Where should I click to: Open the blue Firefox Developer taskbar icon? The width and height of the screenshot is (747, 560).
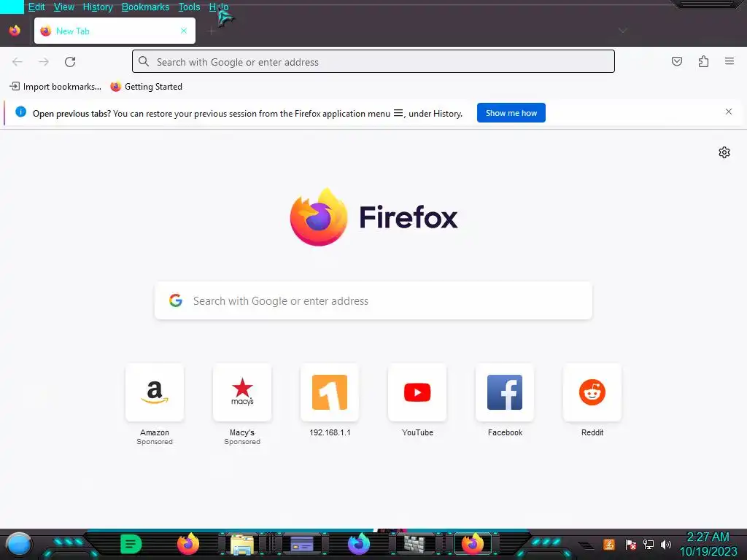coord(358,544)
